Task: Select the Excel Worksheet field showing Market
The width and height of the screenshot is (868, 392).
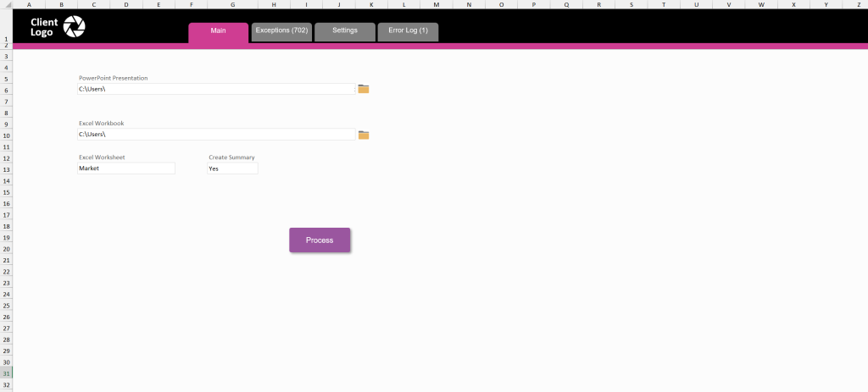Action: 126,168
